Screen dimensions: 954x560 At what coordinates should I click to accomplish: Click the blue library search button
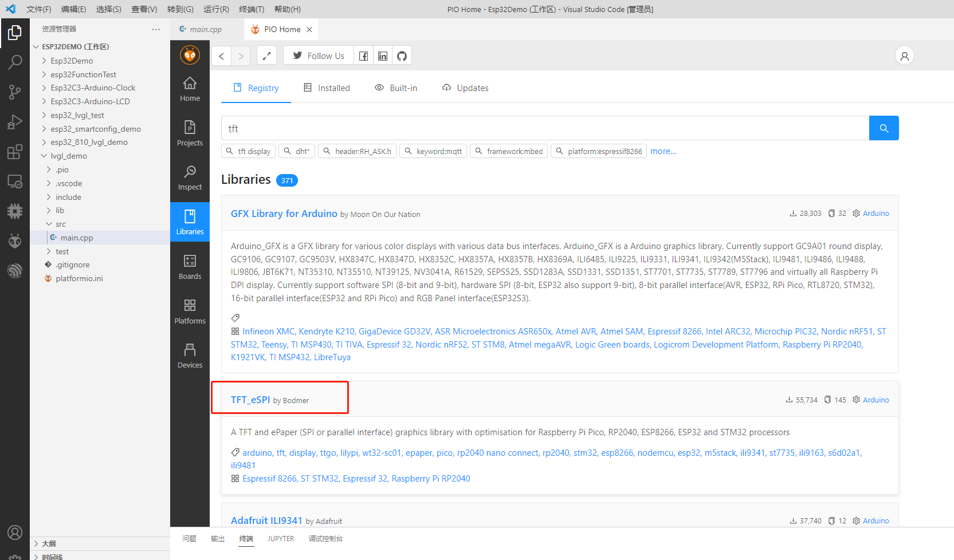[x=884, y=128]
